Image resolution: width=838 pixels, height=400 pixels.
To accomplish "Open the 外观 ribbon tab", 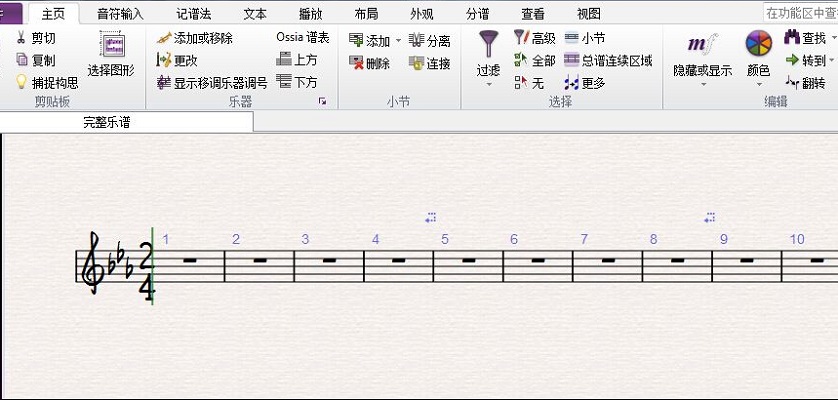I will (x=422, y=14).
